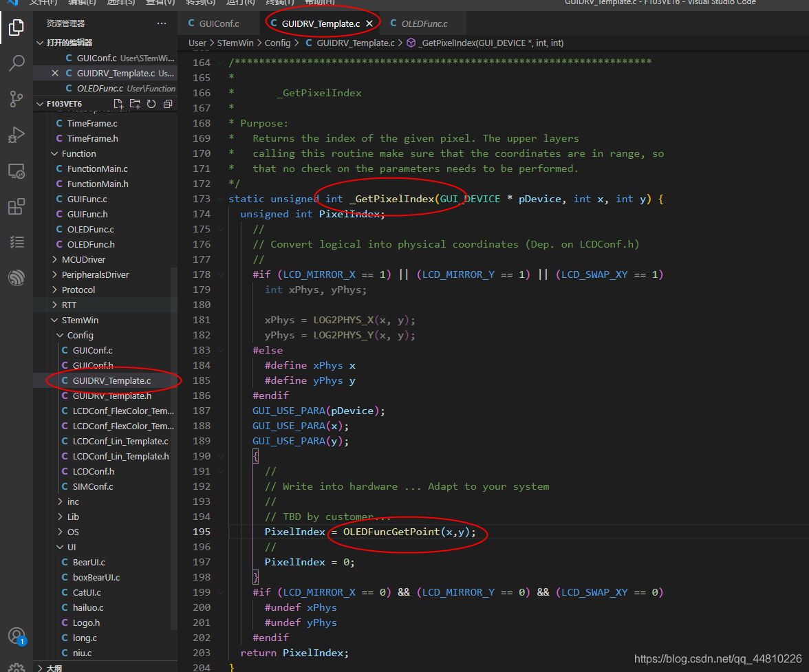Click New File icon in F103VET6 header
809x672 pixels.
[118, 104]
